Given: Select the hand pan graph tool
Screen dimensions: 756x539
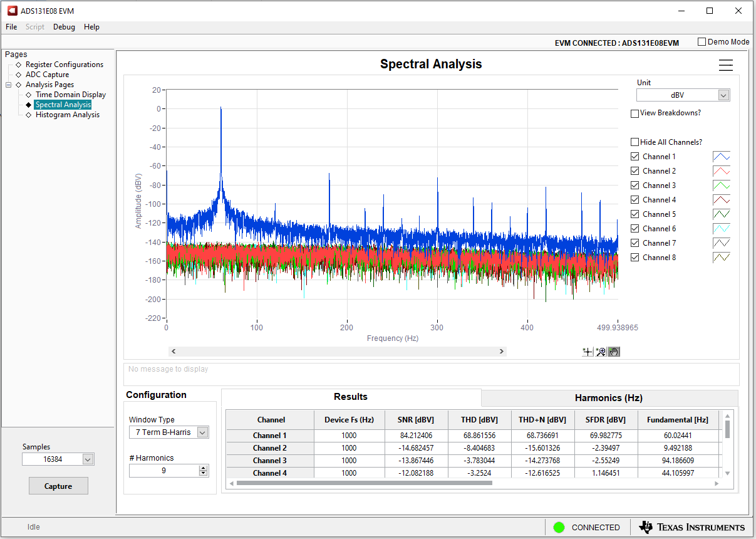Looking at the screenshot, I should (x=614, y=352).
